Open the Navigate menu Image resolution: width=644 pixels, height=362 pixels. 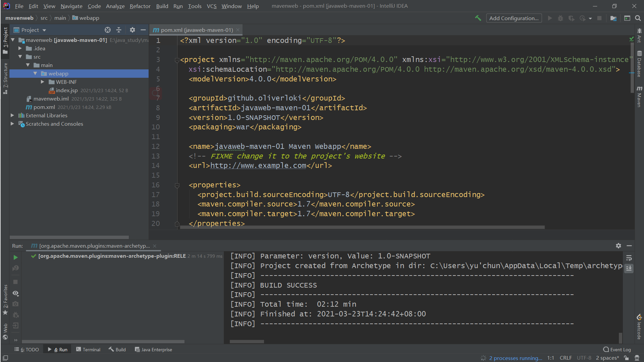(x=71, y=6)
